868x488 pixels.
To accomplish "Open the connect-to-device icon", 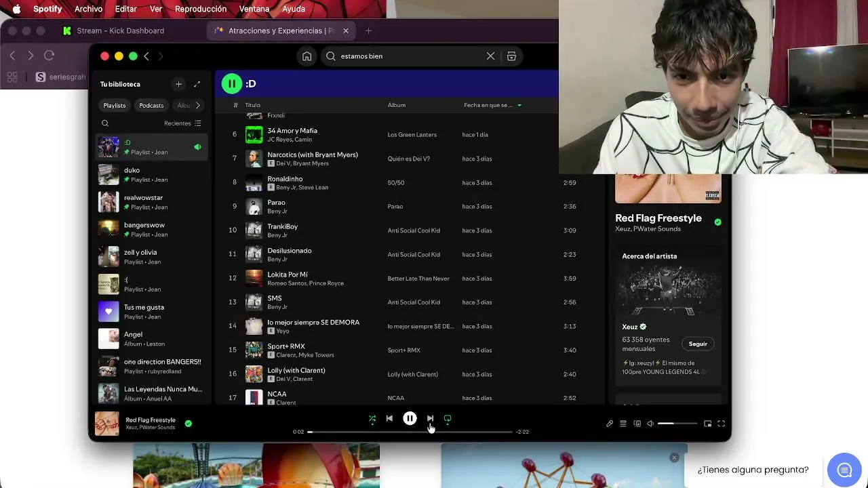I will point(637,424).
